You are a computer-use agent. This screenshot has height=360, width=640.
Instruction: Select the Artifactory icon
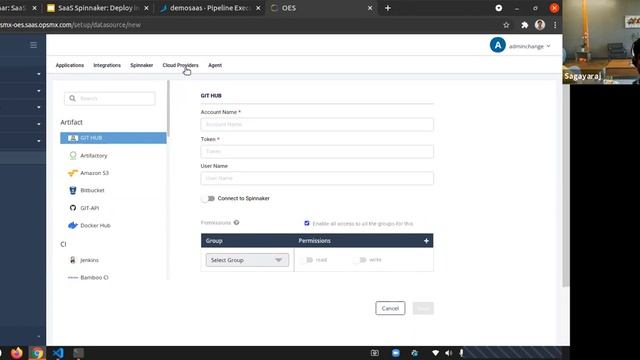[73, 156]
